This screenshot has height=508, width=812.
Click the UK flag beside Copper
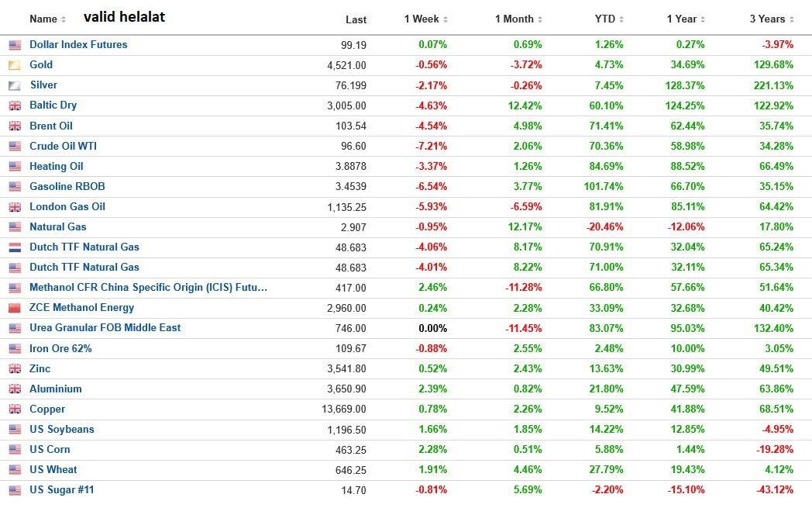15,409
